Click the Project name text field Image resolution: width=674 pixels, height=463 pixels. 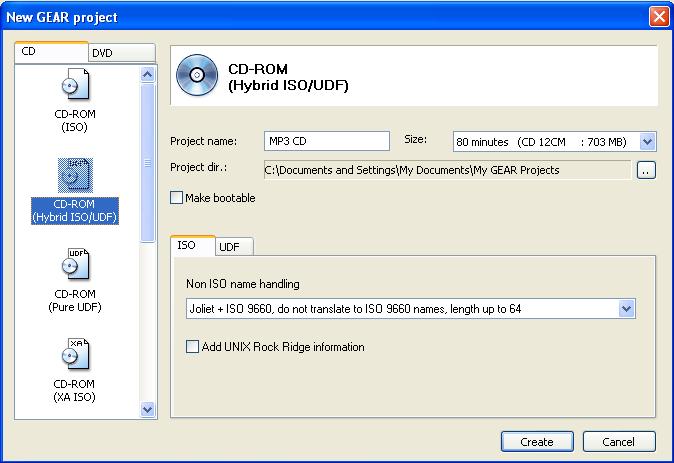[x=326, y=141]
